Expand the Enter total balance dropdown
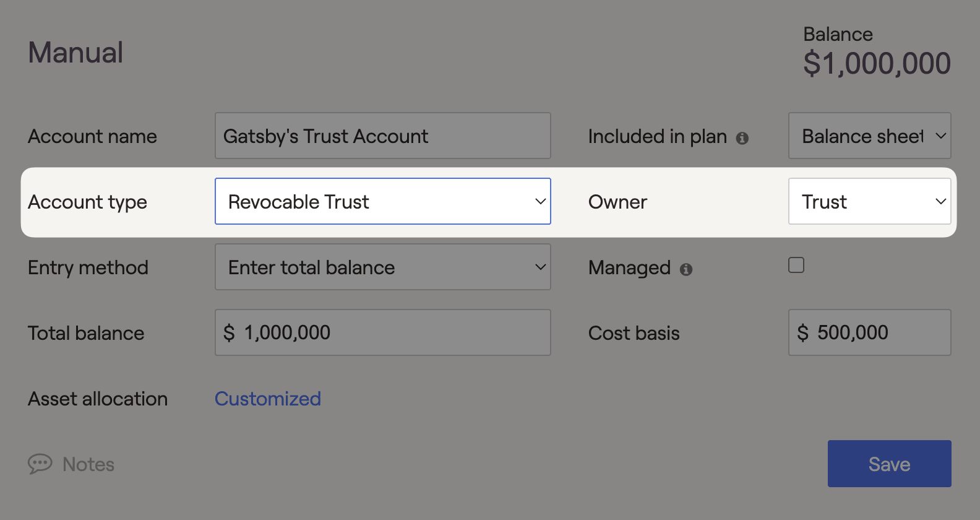This screenshot has width=980, height=520. pos(383,267)
